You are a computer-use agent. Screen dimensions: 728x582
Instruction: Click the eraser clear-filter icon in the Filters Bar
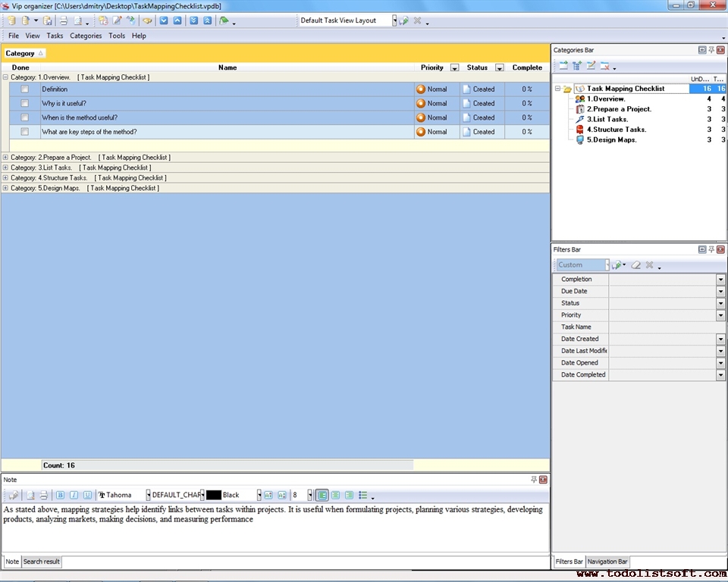[636, 265]
